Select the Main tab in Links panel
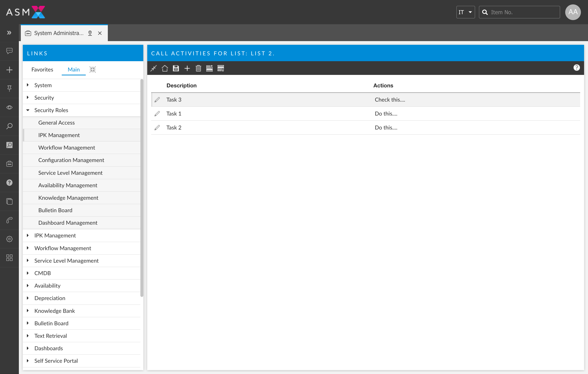 [x=73, y=69]
